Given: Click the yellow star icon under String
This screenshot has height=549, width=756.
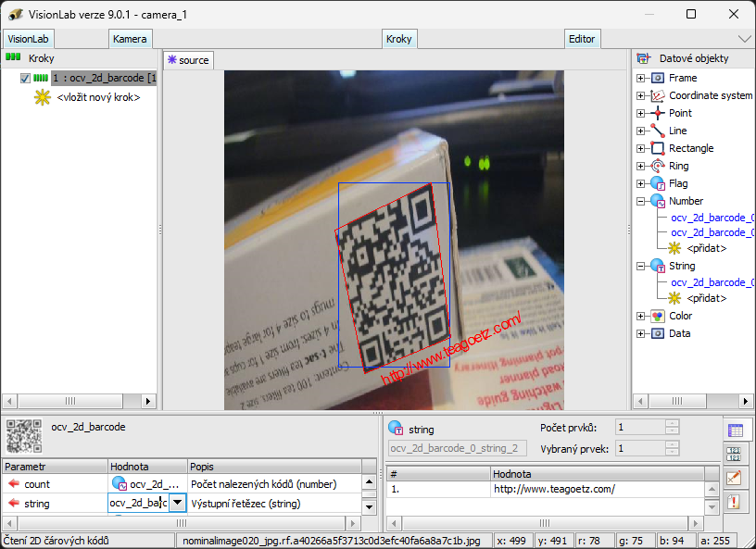Looking at the screenshot, I should click(x=674, y=298).
